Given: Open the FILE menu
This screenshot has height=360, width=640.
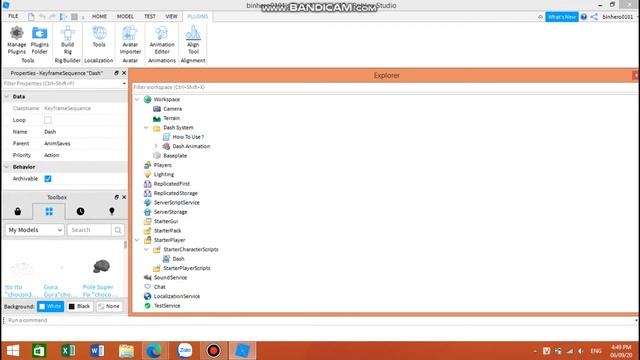Looking at the screenshot, I should click(13, 16).
